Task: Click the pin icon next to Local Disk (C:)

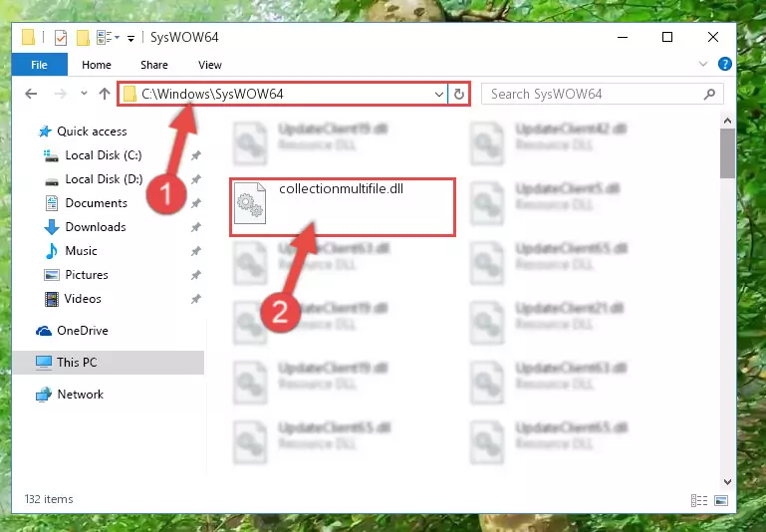Action: (x=195, y=155)
